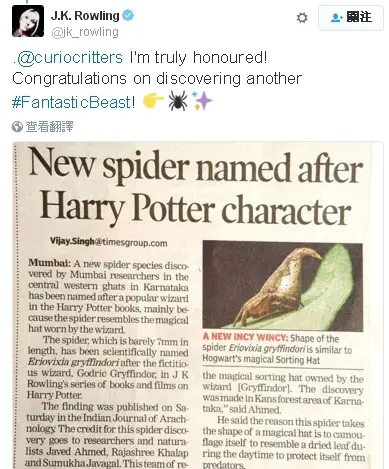Viewport: 389px width, 469px height.
Task: Click J.K. Rowling's profile avatar
Action: pyautogui.click(x=28, y=21)
